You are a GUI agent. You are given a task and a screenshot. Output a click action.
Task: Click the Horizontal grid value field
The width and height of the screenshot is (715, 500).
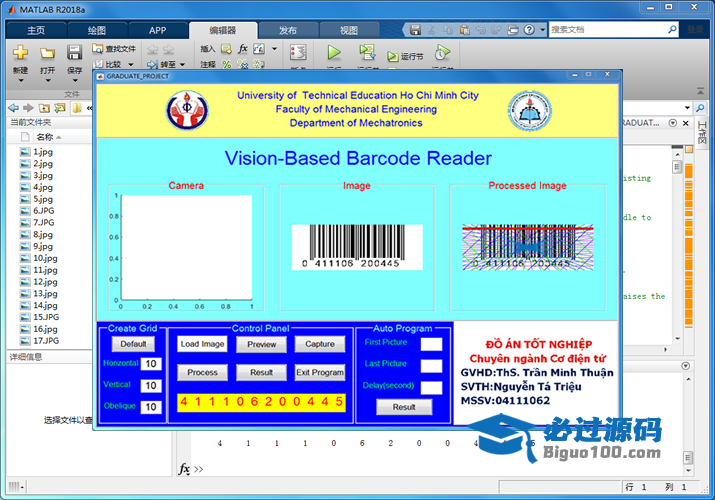[x=151, y=364]
